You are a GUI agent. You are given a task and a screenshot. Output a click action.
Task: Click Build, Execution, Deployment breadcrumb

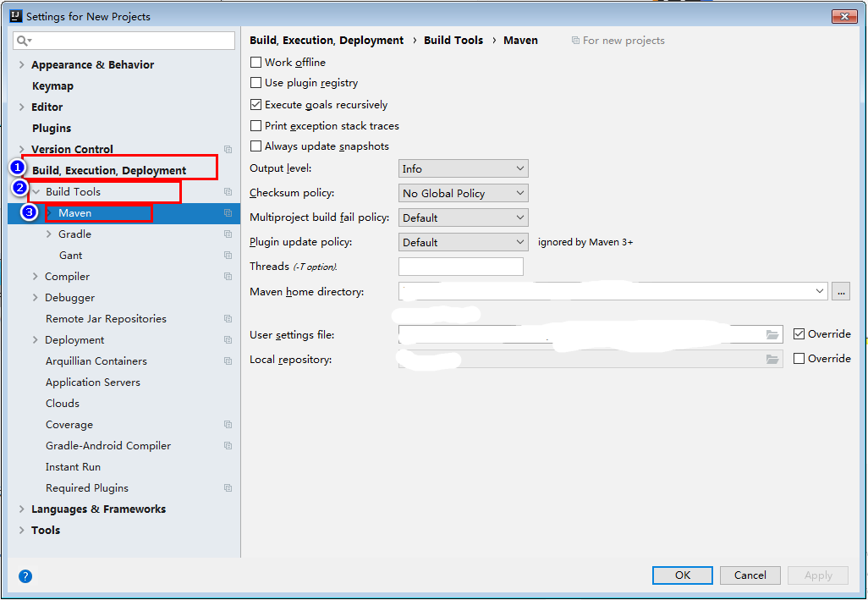pos(327,41)
